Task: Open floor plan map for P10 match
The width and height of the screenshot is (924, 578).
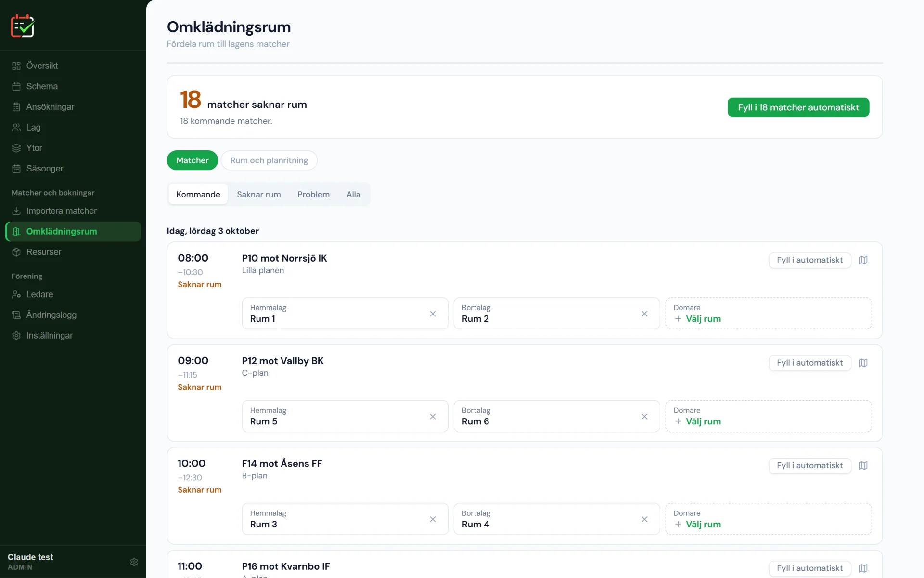Action: pos(863,260)
